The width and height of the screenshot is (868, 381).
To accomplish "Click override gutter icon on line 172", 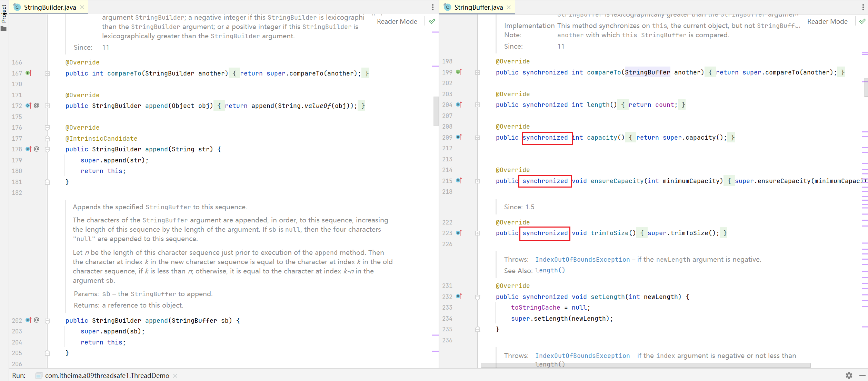I will 29,106.
